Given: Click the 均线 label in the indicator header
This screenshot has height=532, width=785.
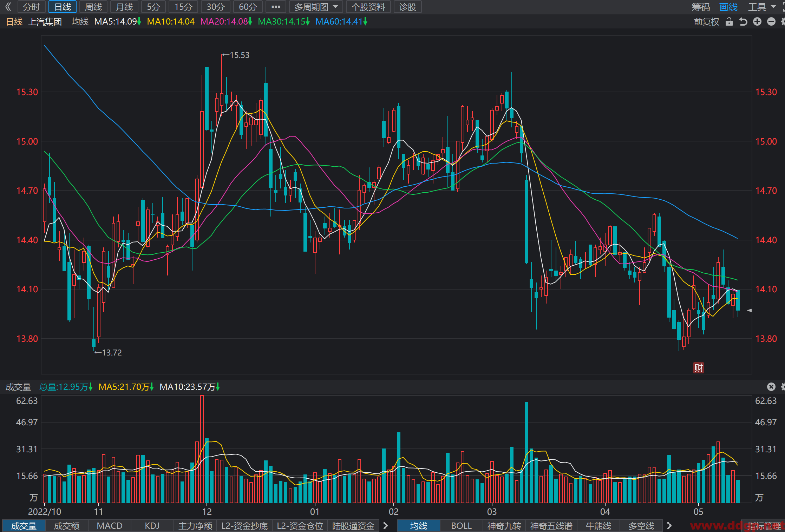Looking at the screenshot, I should (x=80, y=22).
